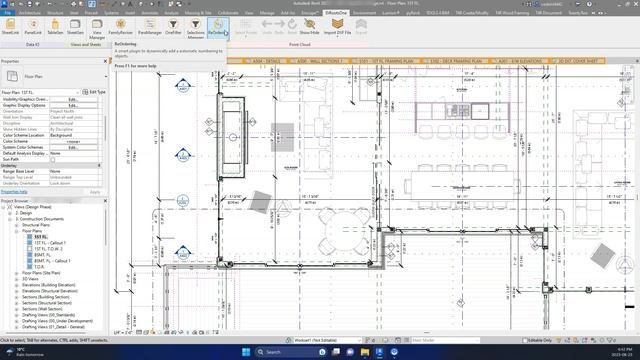Select Drafting Views (00_Standards) item
The height and width of the screenshot is (360, 640).
[x=49, y=315]
